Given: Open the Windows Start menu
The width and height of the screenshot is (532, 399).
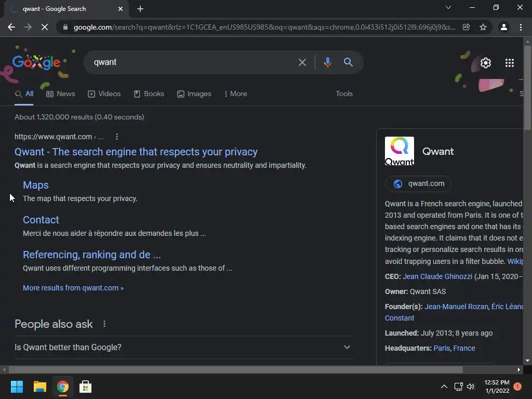Looking at the screenshot, I should click(x=17, y=387).
